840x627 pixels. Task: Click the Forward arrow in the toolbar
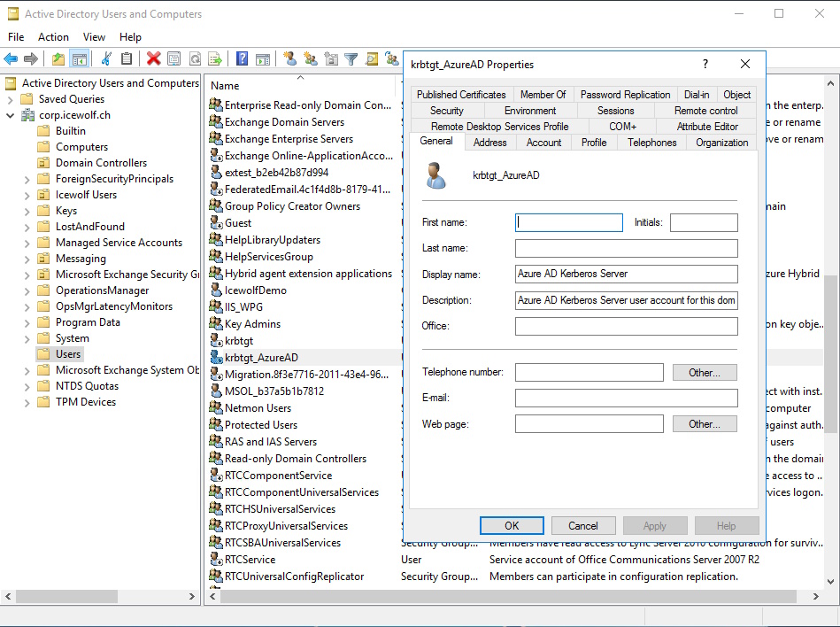coord(30,58)
